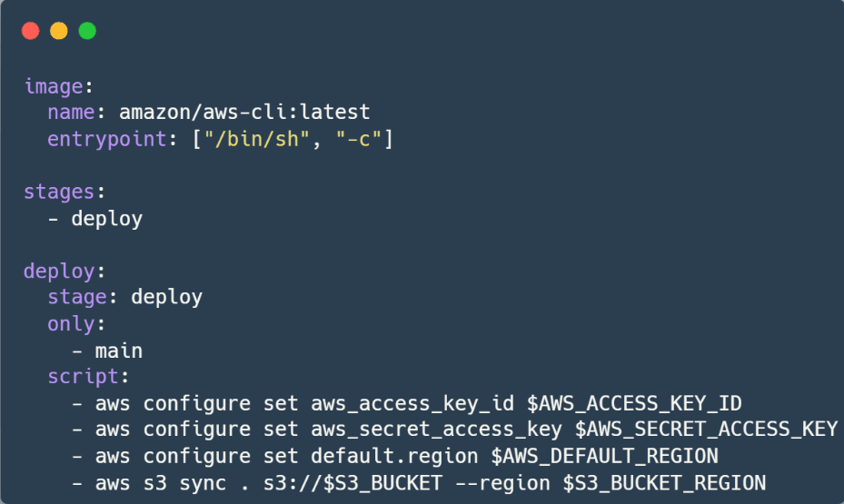Click the 'image' key on first line
The height and width of the screenshot is (504, 844).
54,86
